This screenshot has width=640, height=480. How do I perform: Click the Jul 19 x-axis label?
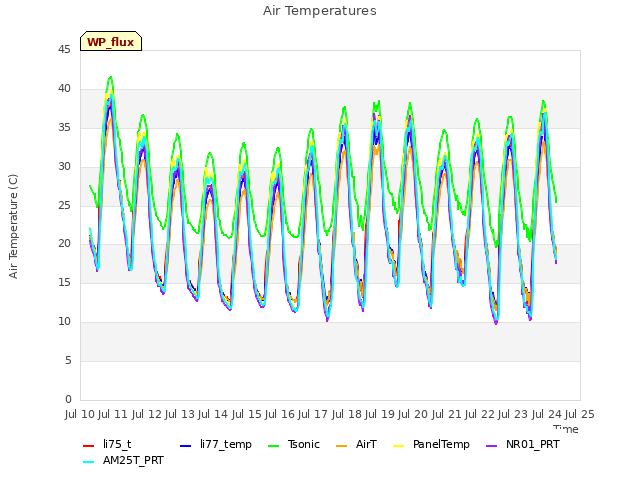click(380, 415)
